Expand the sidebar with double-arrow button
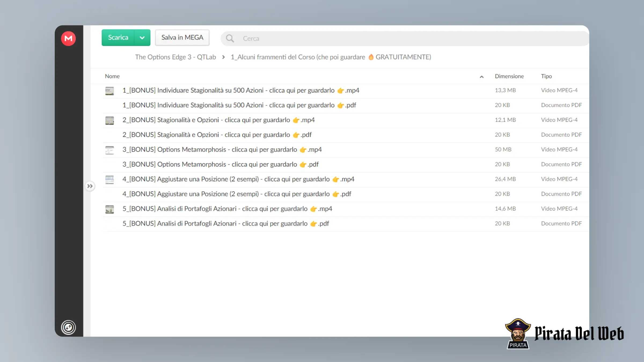Screen dimensions: 644x362 (x=90, y=186)
